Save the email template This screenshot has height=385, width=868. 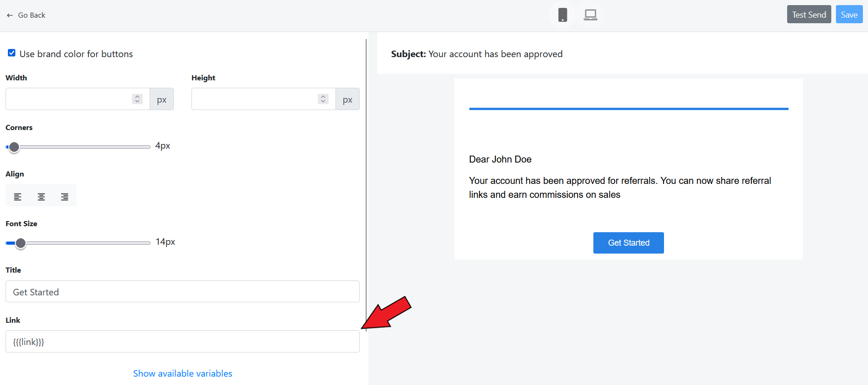849,15
